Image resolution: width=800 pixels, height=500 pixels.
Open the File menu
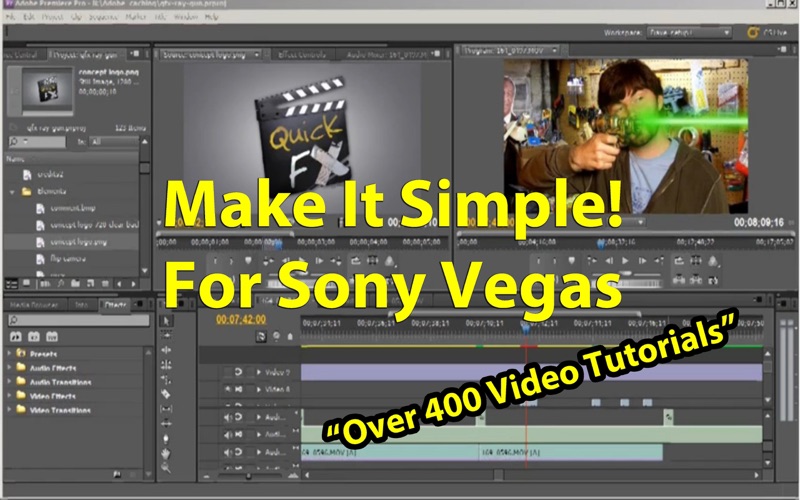pyautogui.click(x=11, y=17)
